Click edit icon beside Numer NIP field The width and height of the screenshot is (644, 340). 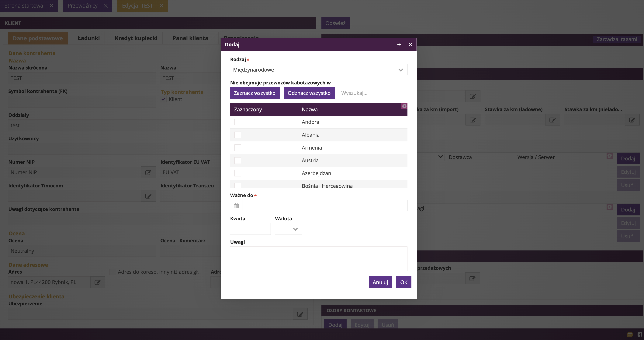click(x=148, y=172)
